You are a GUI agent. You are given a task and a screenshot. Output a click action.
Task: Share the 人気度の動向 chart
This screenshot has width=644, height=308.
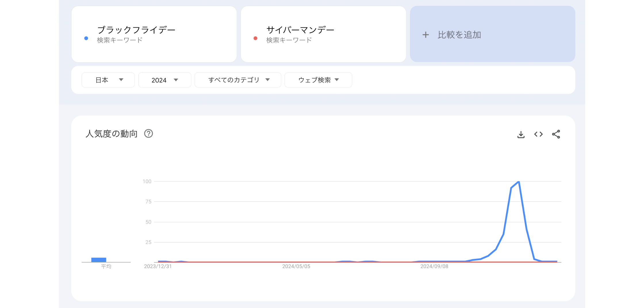point(556,134)
